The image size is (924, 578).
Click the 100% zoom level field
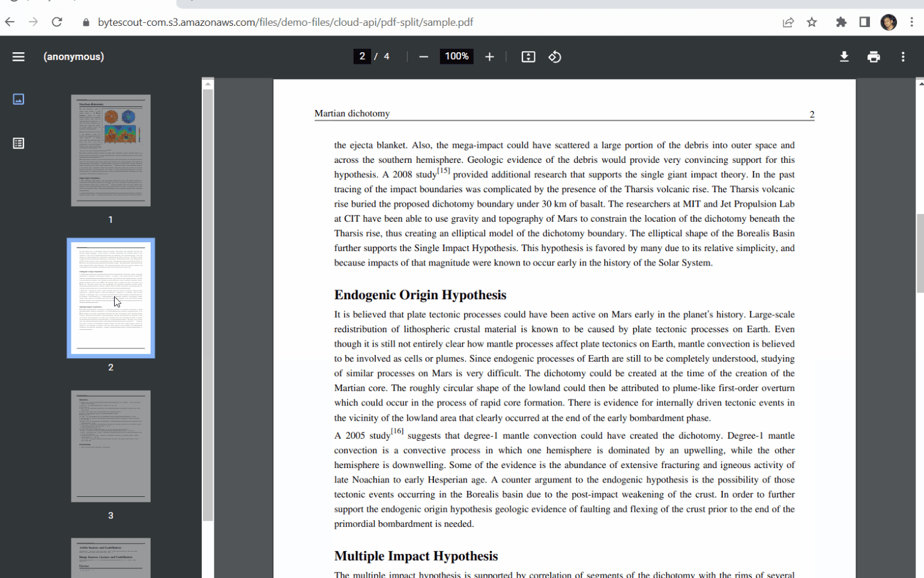coord(456,56)
